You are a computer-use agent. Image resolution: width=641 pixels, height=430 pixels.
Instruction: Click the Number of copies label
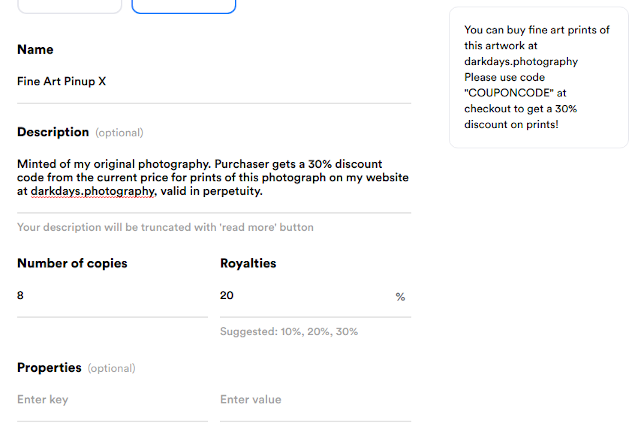[72, 264]
